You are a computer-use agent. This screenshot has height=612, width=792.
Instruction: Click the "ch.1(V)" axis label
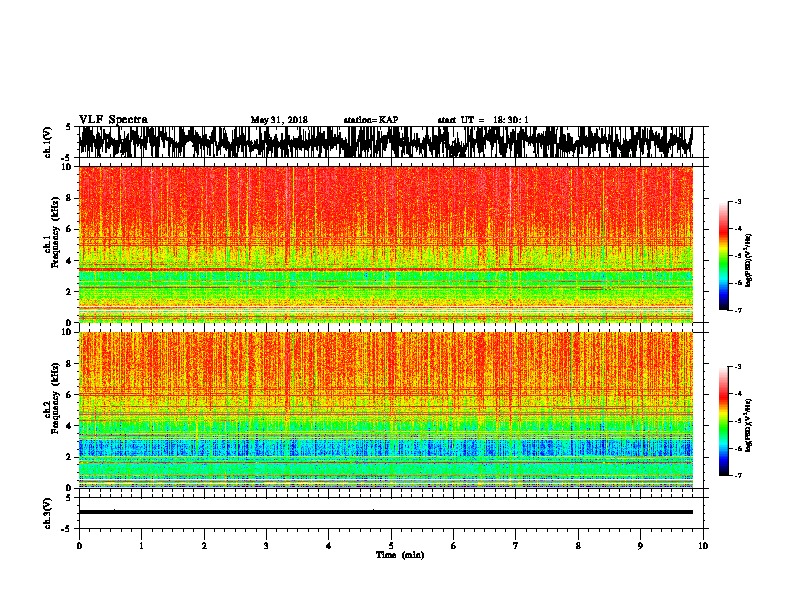click(x=48, y=142)
